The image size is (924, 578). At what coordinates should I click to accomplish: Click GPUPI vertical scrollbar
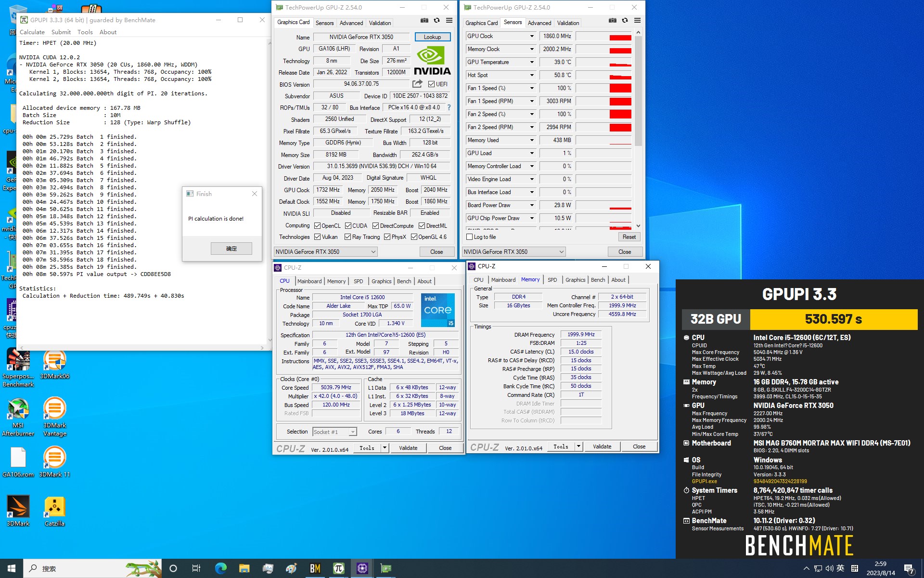[x=269, y=192]
